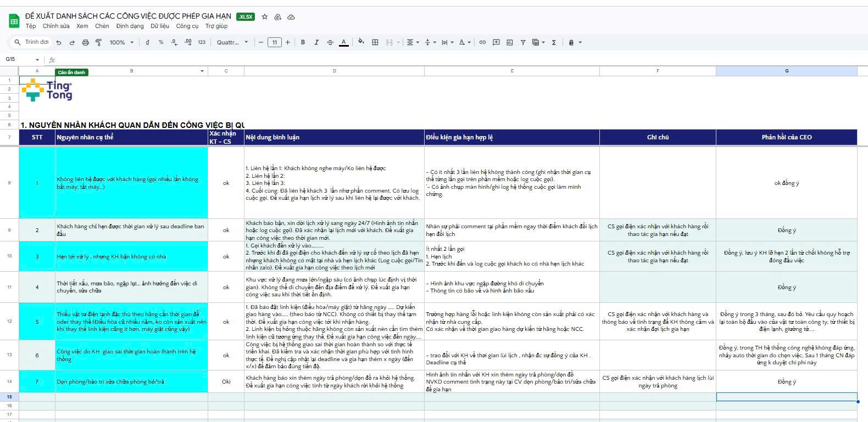
Task: Open the 100% zoom dropdown
Action: click(121, 42)
